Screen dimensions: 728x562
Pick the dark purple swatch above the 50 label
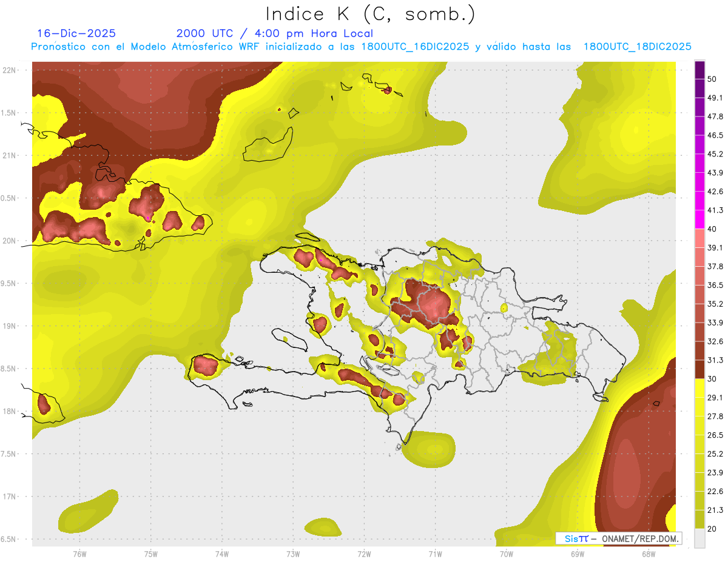tap(699, 70)
